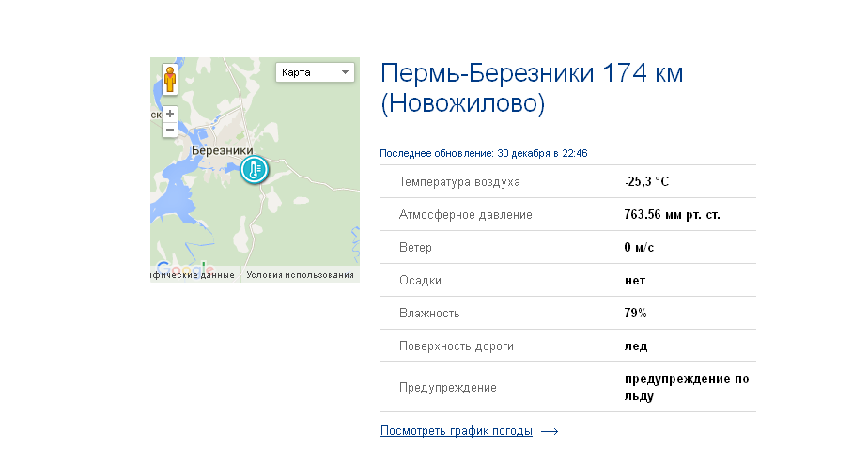
Task: Select the Поверхность дороги row
Action: [567, 346]
